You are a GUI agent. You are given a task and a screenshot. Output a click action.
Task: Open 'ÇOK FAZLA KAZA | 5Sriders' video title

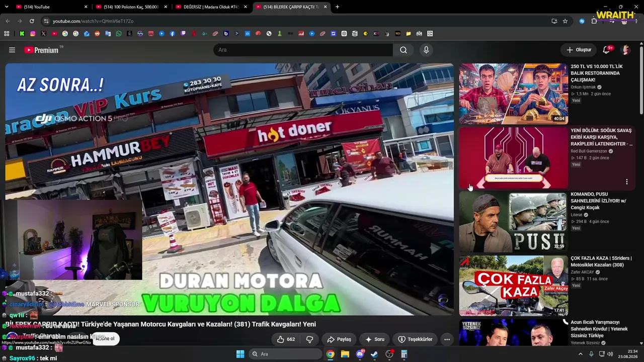(x=601, y=261)
